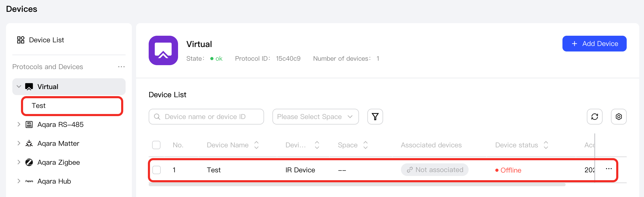Click the Aqara Zigbee logo icon
Image resolution: width=644 pixels, height=197 pixels.
[x=29, y=162]
